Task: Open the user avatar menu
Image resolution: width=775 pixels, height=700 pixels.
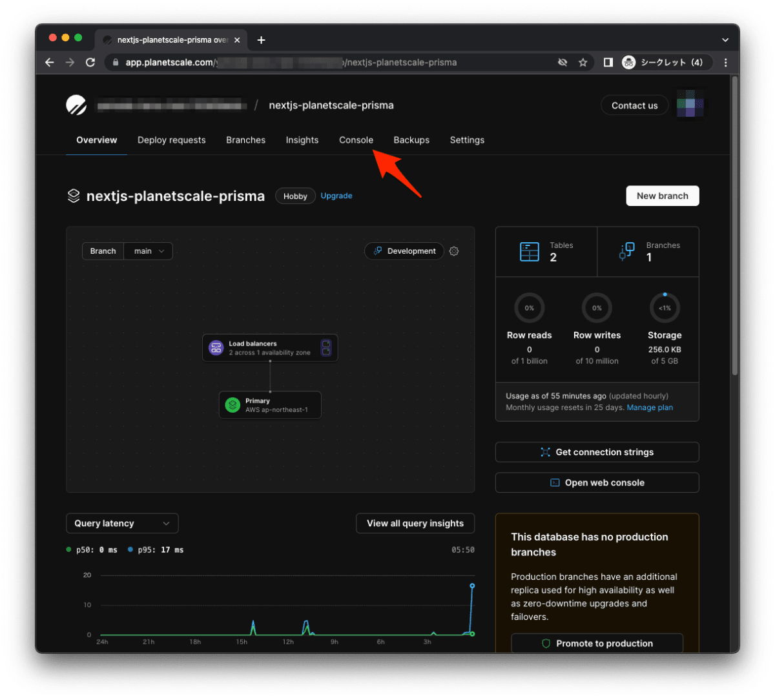Action: (x=690, y=105)
